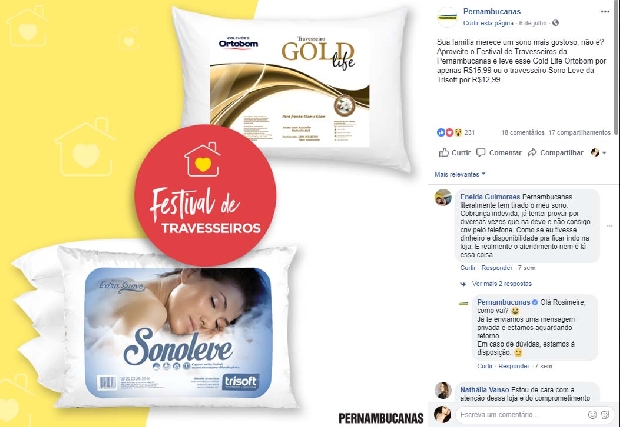Screen dimensions: 620x427
Task: Open the emoji picker in comment box
Action: (x=592, y=414)
